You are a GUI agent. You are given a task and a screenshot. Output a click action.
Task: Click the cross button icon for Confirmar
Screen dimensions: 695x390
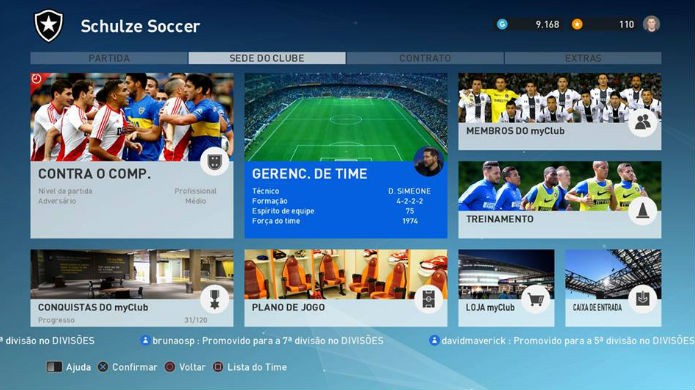coord(103,367)
